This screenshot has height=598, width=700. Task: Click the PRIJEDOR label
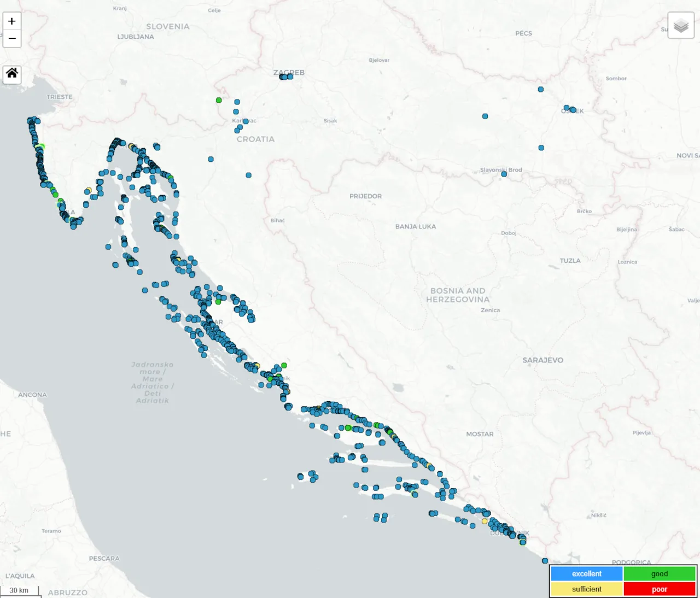pos(365,196)
